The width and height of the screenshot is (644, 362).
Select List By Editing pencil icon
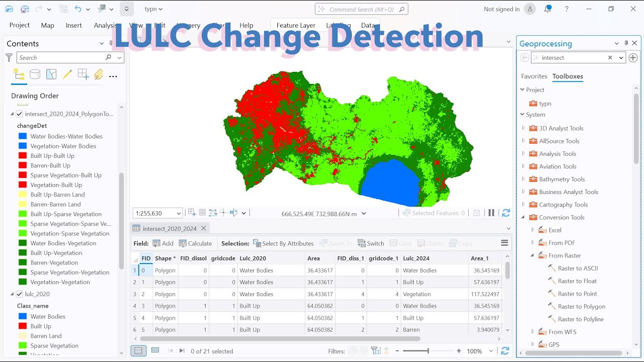click(67, 75)
